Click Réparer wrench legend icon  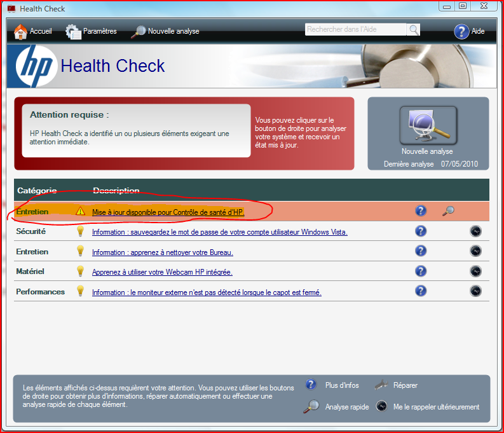[381, 385]
